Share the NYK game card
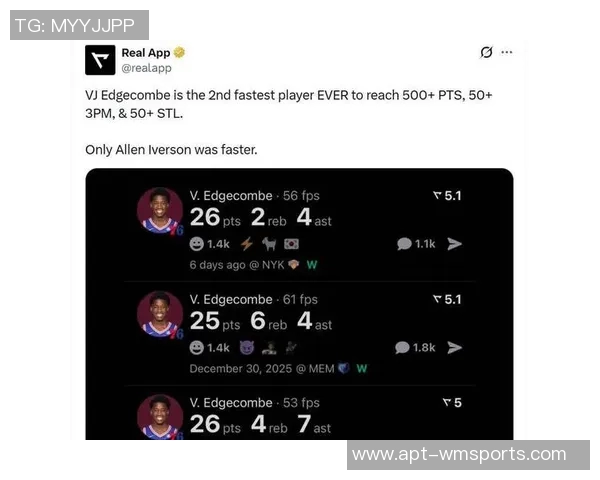Screen dimensions: 600x480 455,244
